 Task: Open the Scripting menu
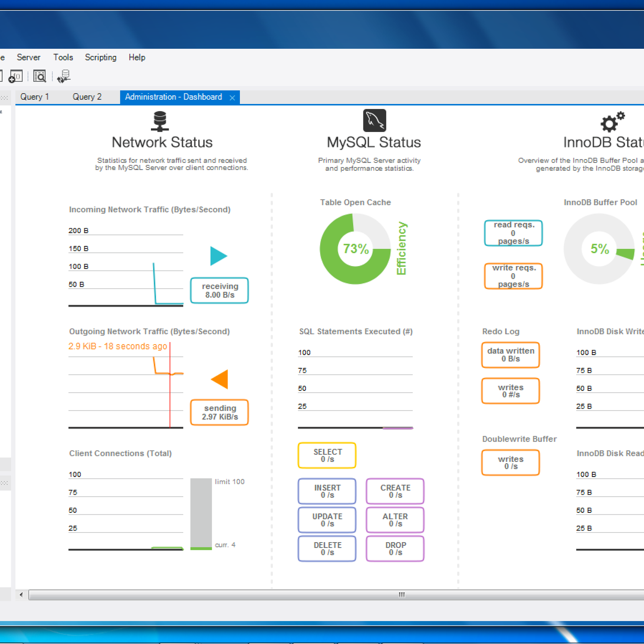click(x=101, y=57)
